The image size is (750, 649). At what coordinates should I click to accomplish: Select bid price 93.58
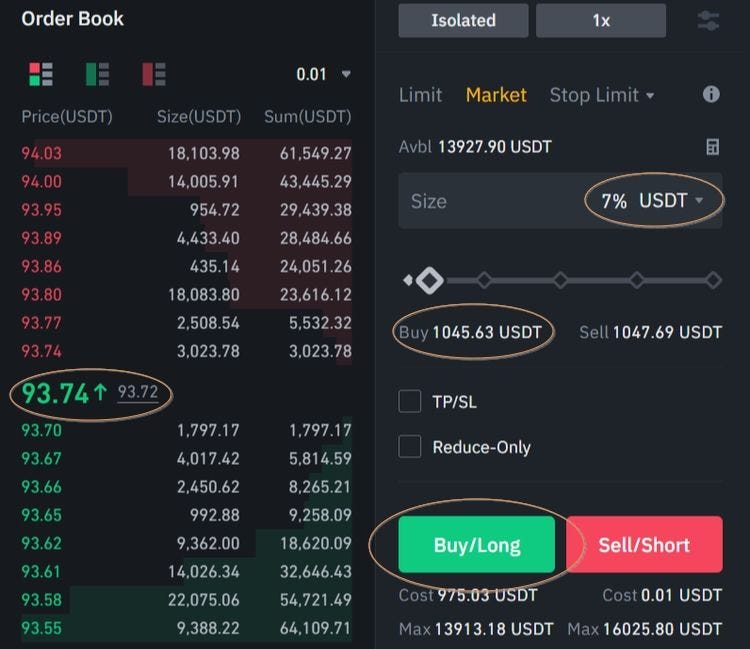(42, 600)
